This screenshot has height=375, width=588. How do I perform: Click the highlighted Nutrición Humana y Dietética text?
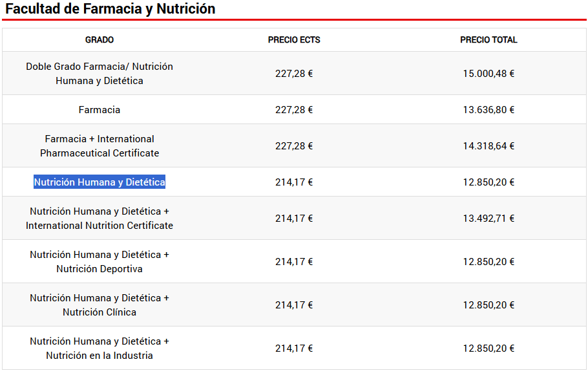point(100,182)
